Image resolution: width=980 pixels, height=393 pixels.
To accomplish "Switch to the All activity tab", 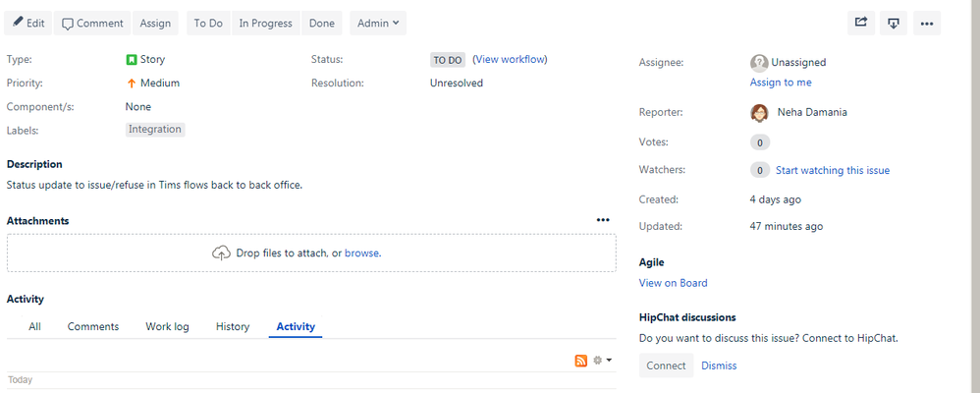I will click(x=35, y=326).
